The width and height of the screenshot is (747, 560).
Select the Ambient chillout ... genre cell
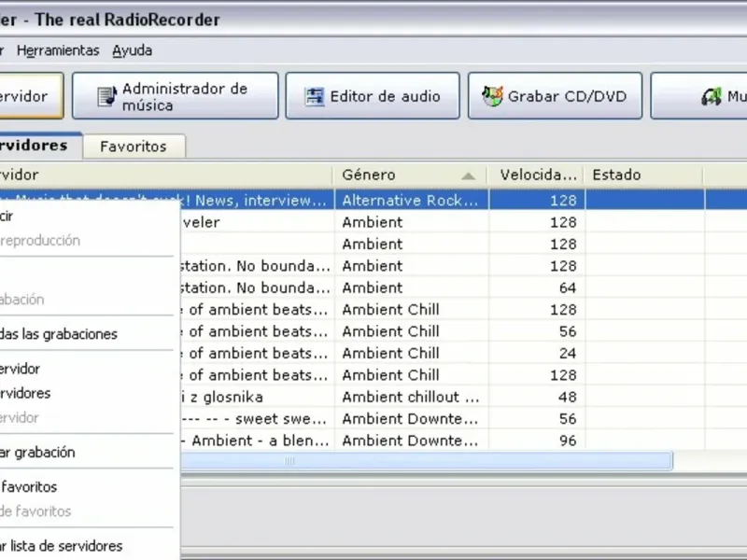(x=411, y=397)
